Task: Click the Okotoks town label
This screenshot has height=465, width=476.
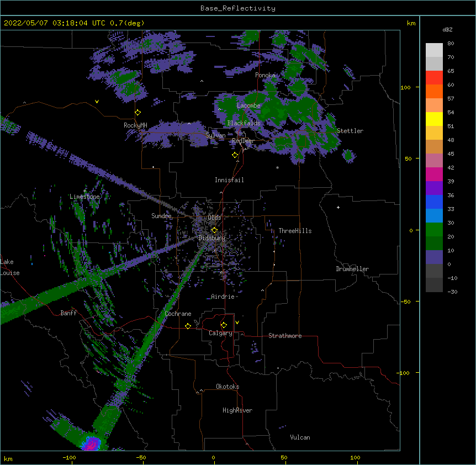Action: pyautogui.click(x=228, y=387)
